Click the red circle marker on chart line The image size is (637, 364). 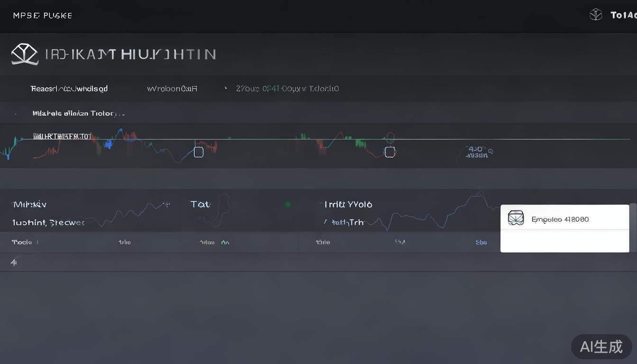pos(390,137)
